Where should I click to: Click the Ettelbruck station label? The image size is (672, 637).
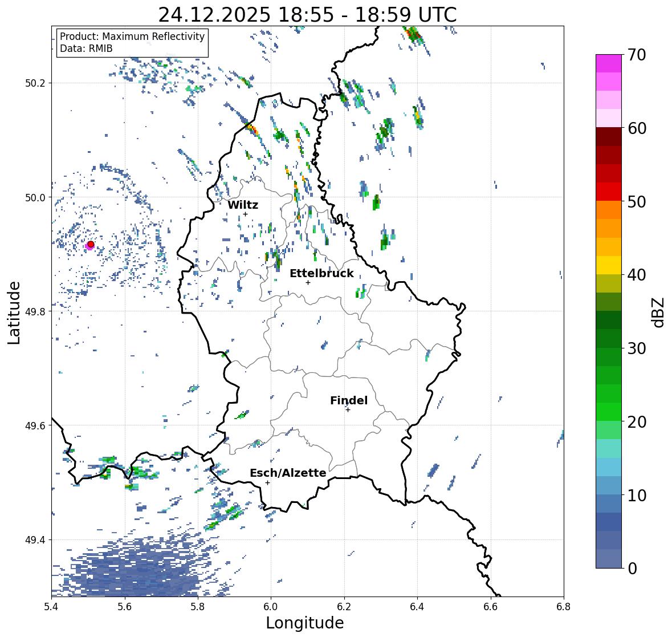point(321,274)
